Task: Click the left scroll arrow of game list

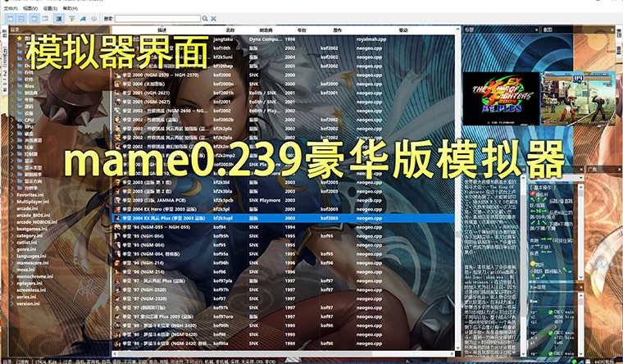Action: point(115,353)
